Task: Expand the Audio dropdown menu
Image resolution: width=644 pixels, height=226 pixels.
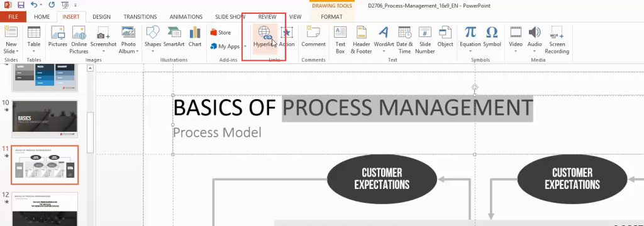Action: click(535, 51)
